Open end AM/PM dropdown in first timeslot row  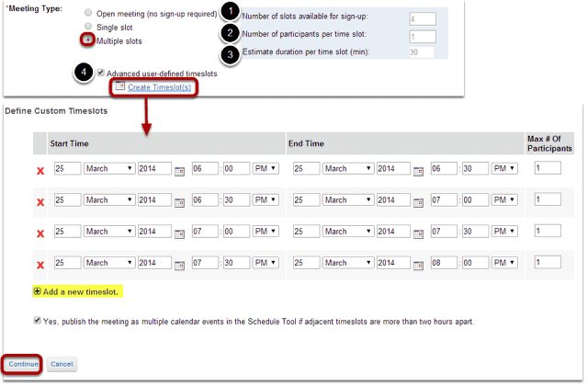[504, 168]
